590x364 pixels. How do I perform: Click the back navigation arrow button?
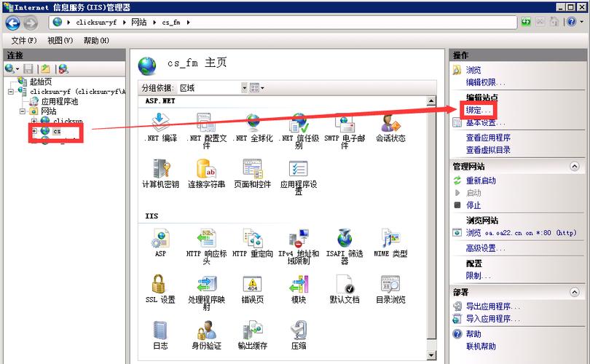pos(13,23)
